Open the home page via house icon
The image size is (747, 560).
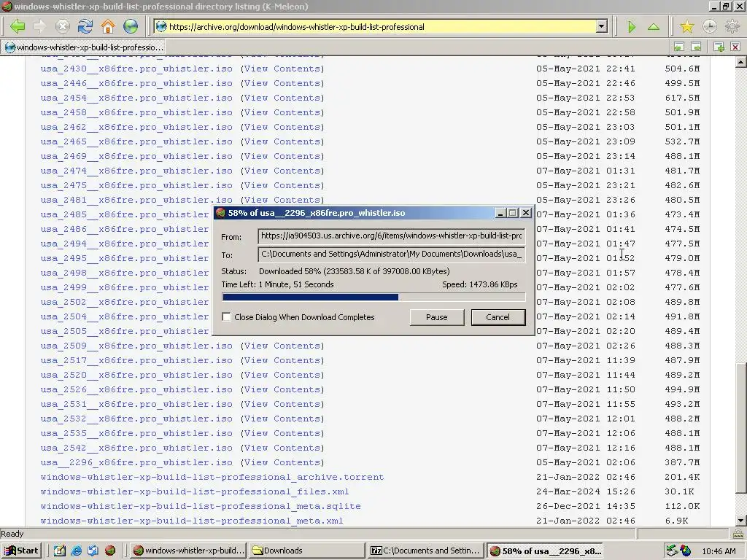tap(108, 27)
